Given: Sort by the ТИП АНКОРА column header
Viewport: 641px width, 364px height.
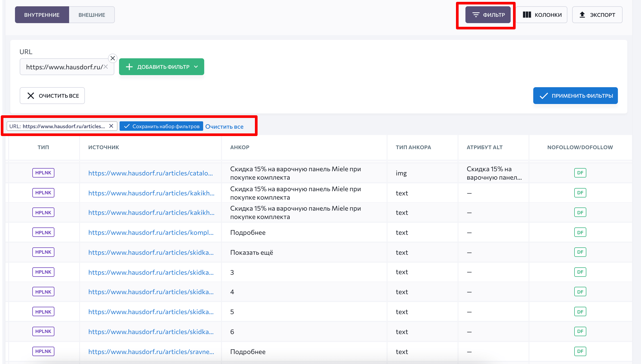Looking at the screenshot, I should [413, 147].
